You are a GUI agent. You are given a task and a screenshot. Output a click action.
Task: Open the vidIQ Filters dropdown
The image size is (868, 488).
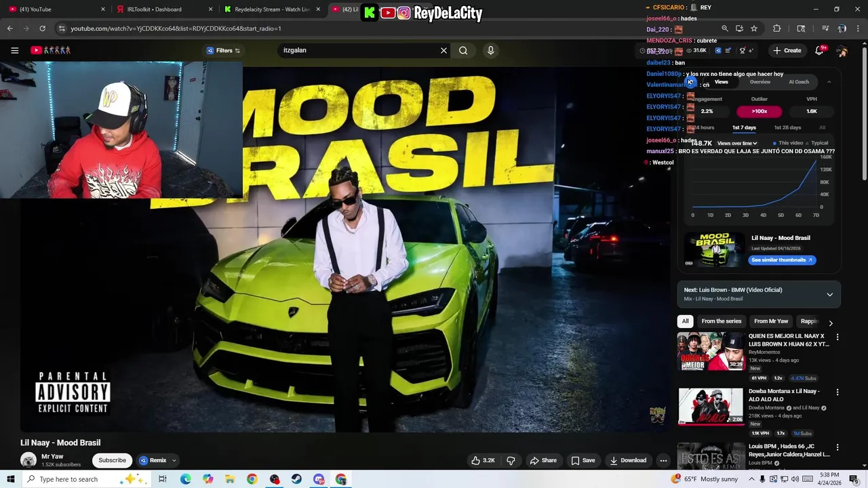[x=223, y=50]
